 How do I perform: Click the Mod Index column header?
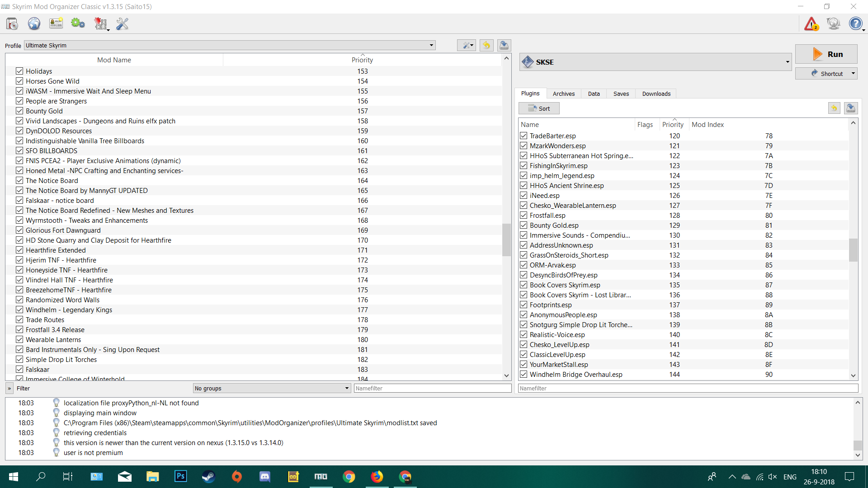708,124
